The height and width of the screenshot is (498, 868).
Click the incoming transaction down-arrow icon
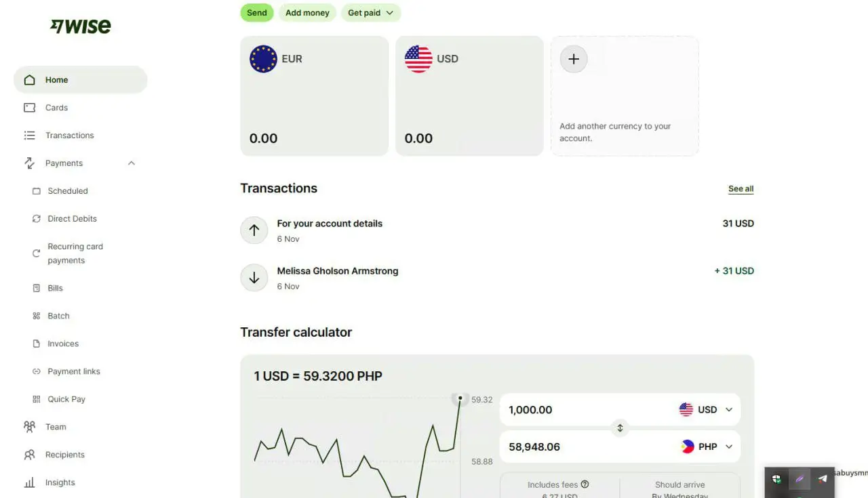point(254,278)
